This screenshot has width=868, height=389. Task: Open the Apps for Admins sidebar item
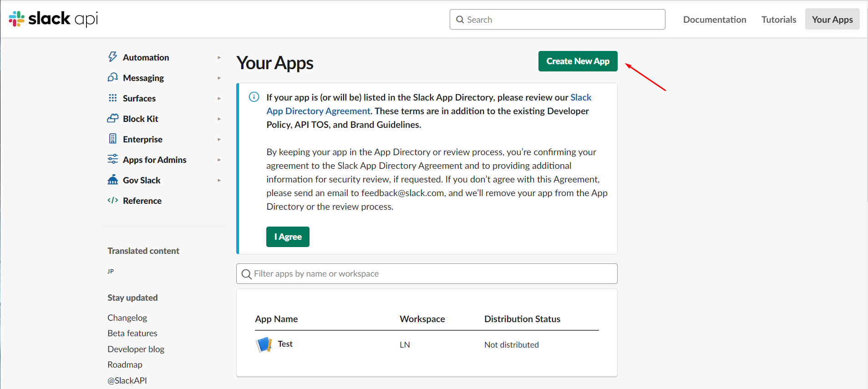pos(155,160)
